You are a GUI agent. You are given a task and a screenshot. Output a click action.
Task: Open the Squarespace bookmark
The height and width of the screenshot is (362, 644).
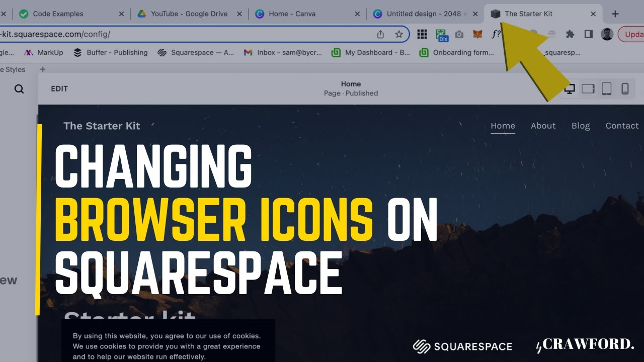[196, 52]
